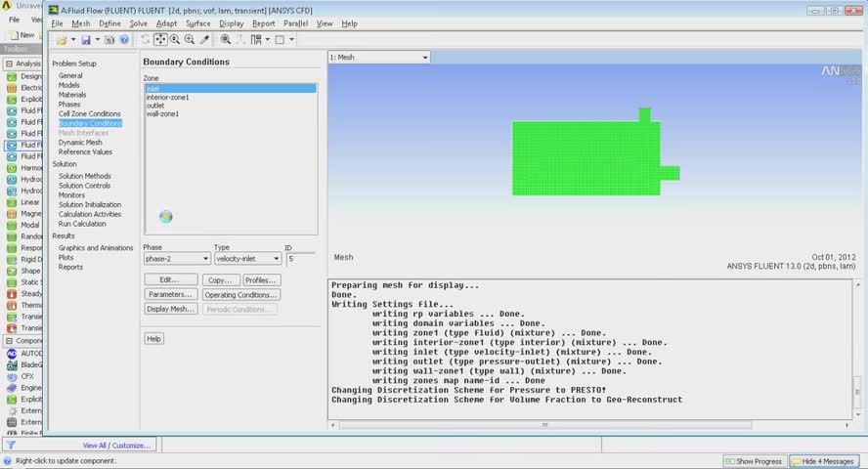Click the Parameters... button
This screenshot has height=469, width=868.
coord(170,294)
